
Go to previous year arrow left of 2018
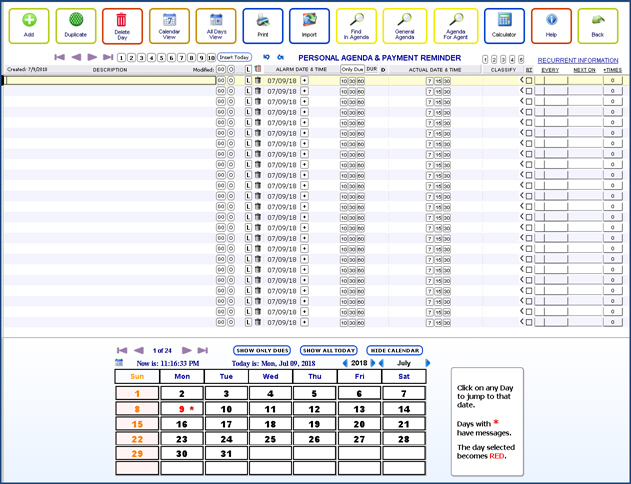(x=345, y=363)
